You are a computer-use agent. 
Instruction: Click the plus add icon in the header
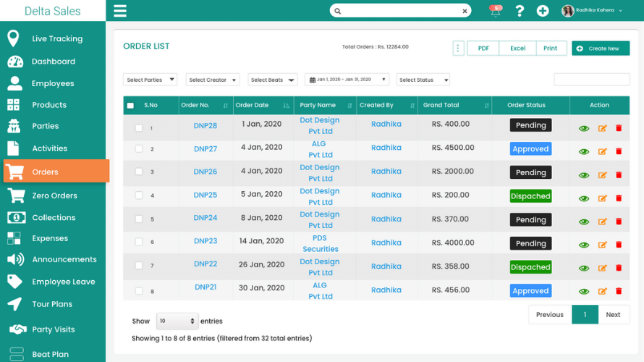(543, 11)
